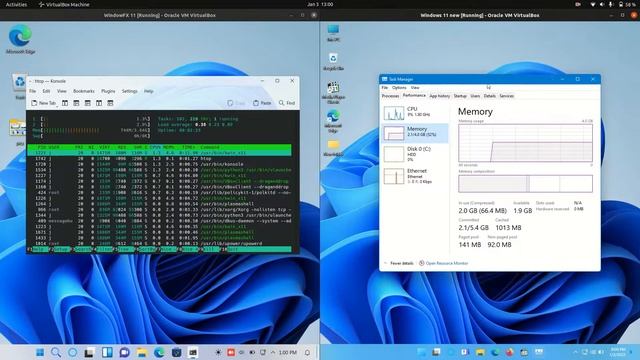The height and width of the screenshot is (360, 640).
Task: Click Konsole terminal icon on WindowsFX taskbar
Action: [x=193, y=352]
